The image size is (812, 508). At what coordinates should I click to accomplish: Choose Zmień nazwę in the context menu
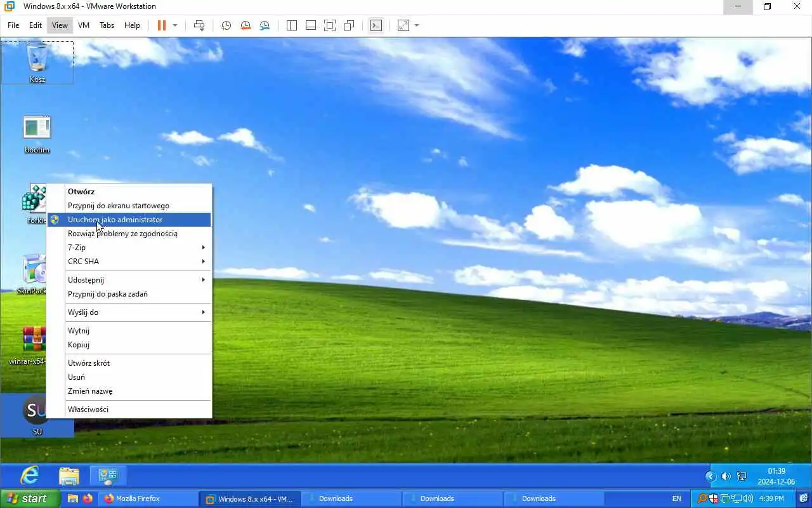[x=129, y=391]
